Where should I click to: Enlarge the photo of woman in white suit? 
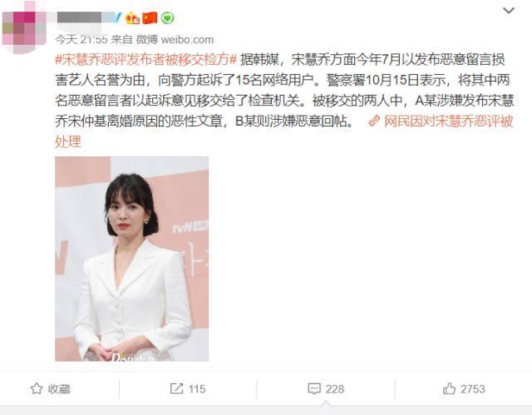131,259
